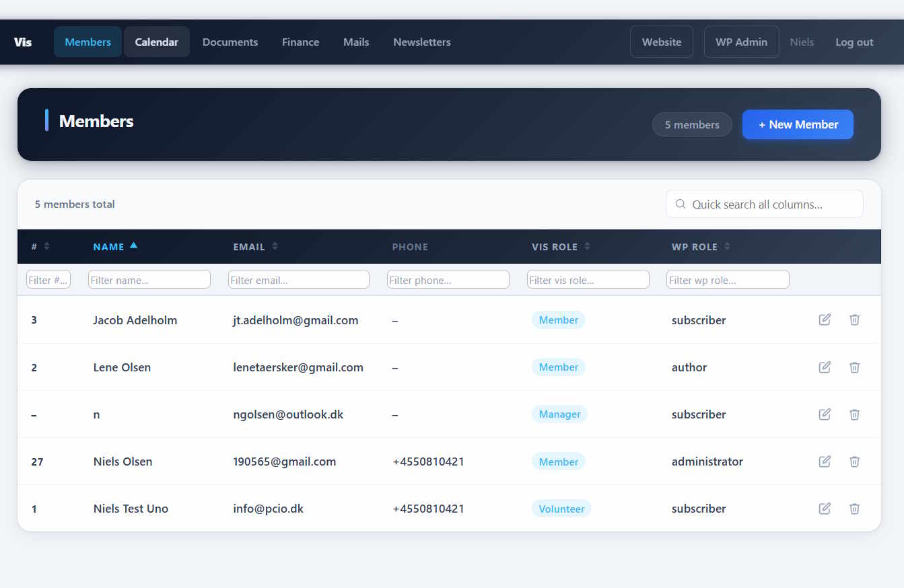
Task: Delete the ngolsen@outlook.dk member row
Action: 854,414
